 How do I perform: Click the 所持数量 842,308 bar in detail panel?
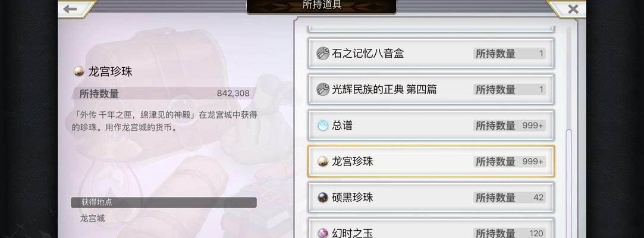[164, 93]
